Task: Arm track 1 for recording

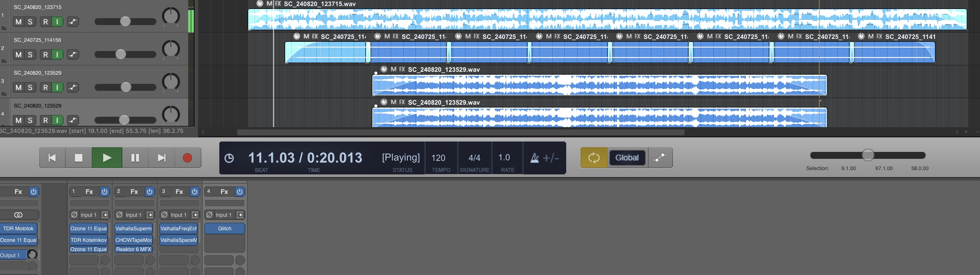Action: tap(46, 22)
